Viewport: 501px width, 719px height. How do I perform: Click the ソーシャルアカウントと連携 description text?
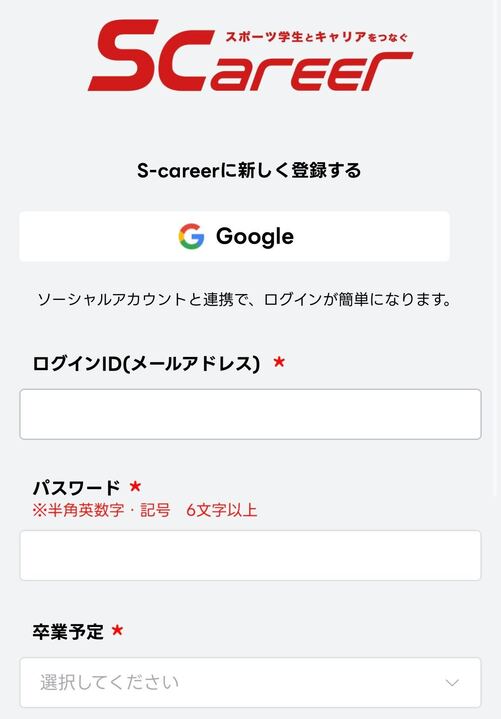pos(245,300)
